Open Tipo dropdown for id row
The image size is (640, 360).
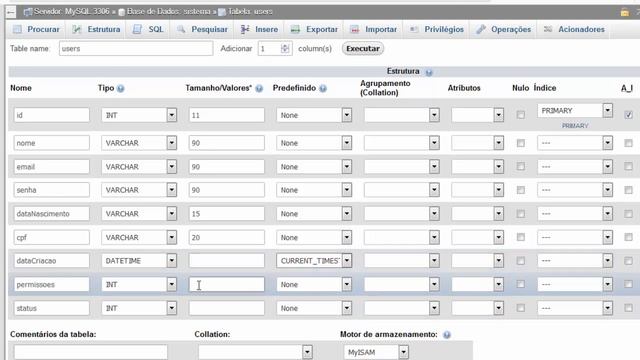point(139,115)
